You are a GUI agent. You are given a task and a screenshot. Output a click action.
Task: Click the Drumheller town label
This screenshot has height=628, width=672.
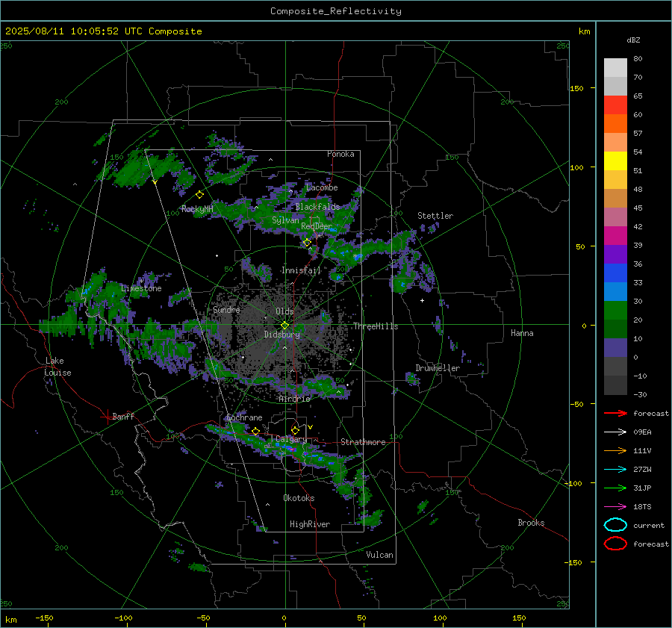click(438, 368)
